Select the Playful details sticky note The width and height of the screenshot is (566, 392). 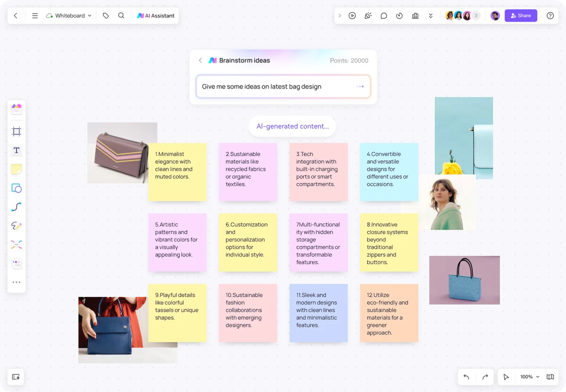point(177,313)
